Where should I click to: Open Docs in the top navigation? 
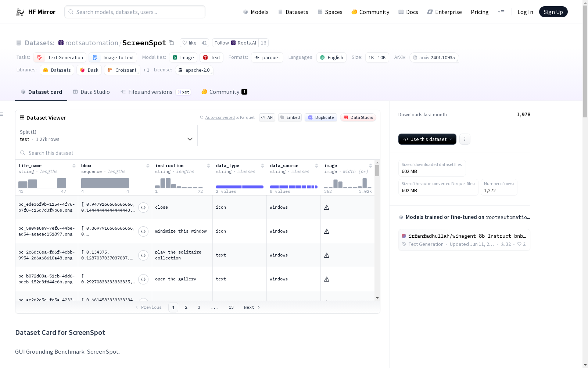pos(408,12)
